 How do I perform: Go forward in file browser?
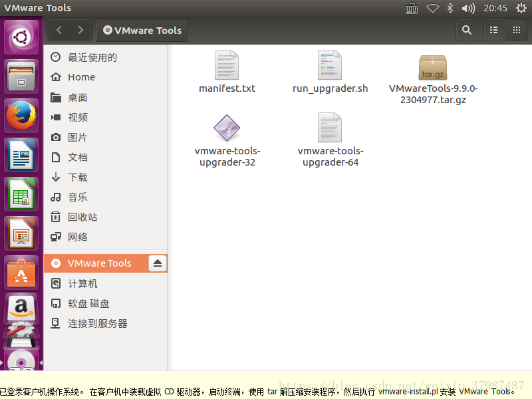pyautogui.click(x=80, y=30)
